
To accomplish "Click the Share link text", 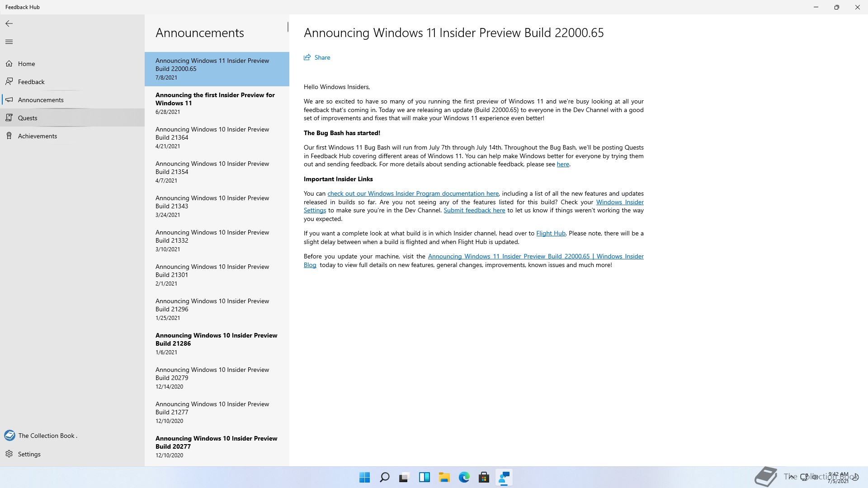I will [322, 57].
